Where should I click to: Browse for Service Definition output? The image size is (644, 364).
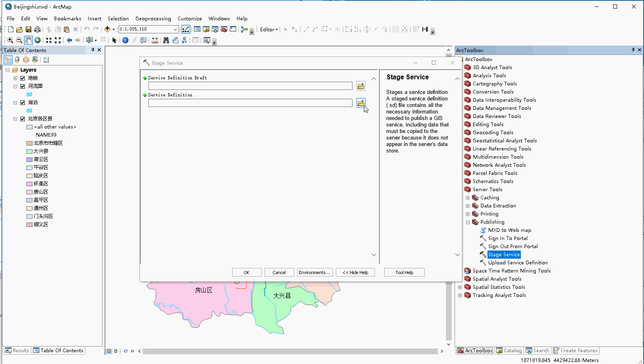pyautogui.click(x=361, y=103)
